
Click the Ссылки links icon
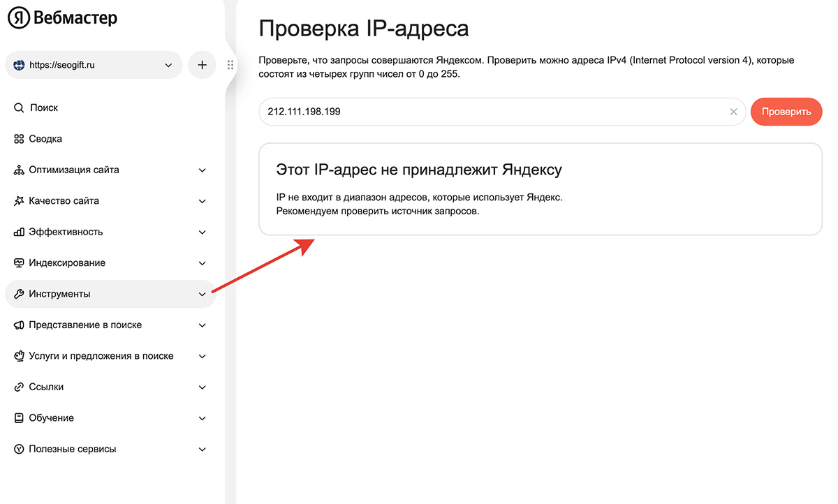(x=17, y=387)
